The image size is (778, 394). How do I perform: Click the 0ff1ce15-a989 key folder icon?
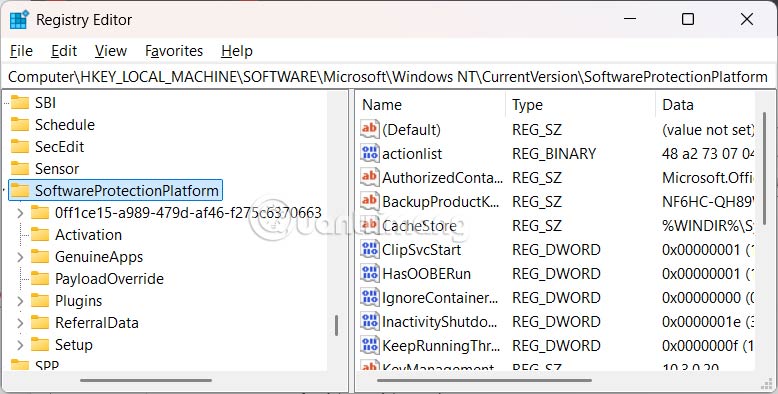(40, 213)
